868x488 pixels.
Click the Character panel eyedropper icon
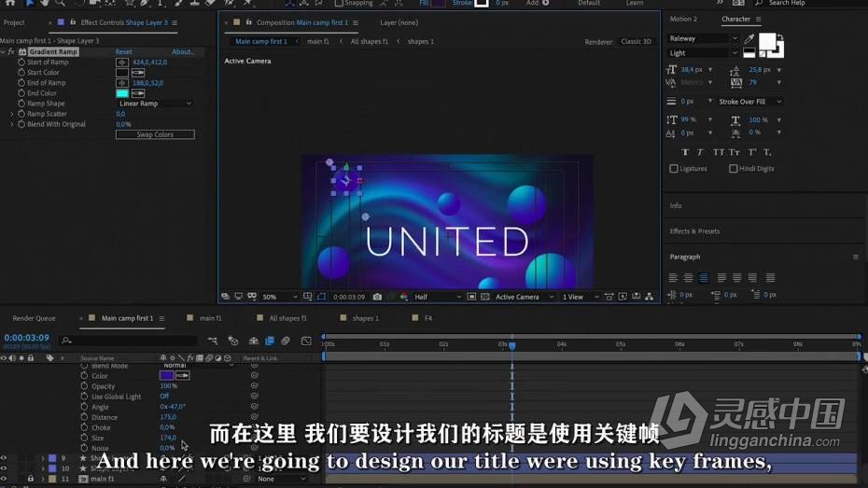click(749, 39)
